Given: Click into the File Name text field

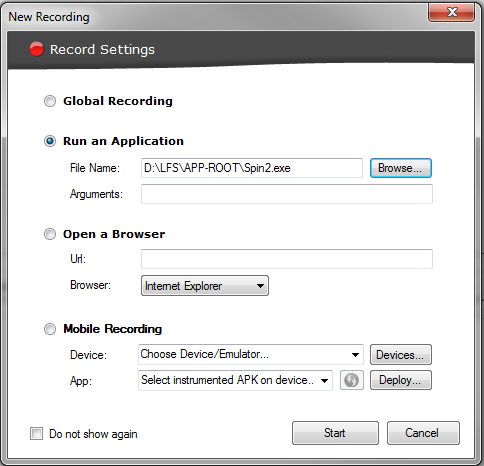Looking at the screenshot, I should coord(252,168).
